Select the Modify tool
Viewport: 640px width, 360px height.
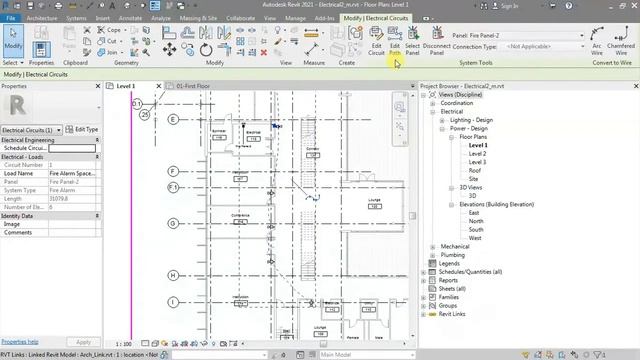click(x=13, y=41)
